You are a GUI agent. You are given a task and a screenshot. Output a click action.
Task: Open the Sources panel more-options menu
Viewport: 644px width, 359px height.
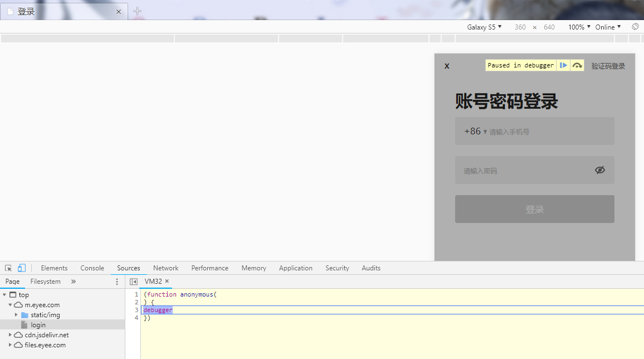pyautogui.click(x=116, y=282)
